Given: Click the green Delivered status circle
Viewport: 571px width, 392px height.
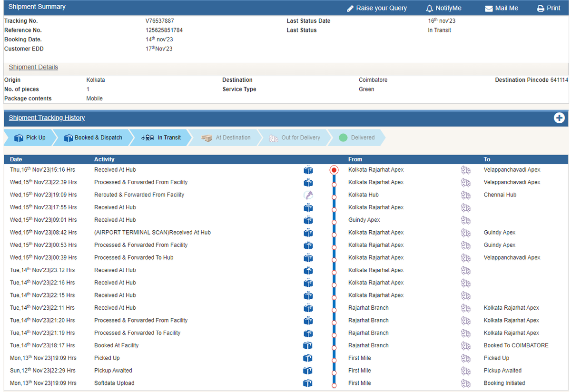Looking at the screenshot, I should point(343,138).
